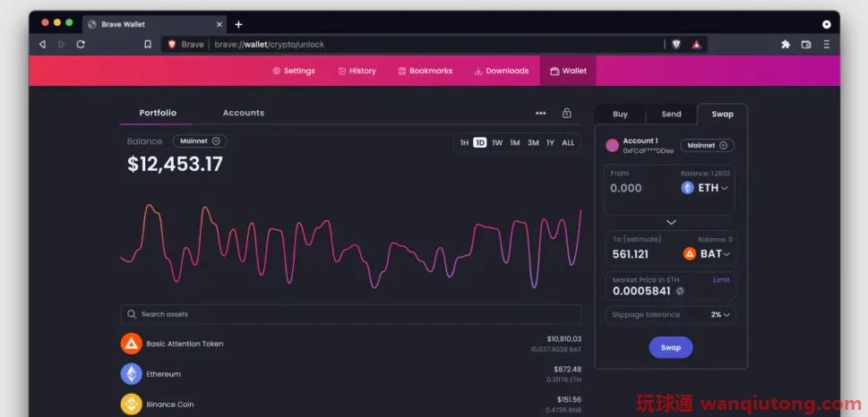Expand the ETH token selector
868x417 pixels.
(x=705, y=188)
